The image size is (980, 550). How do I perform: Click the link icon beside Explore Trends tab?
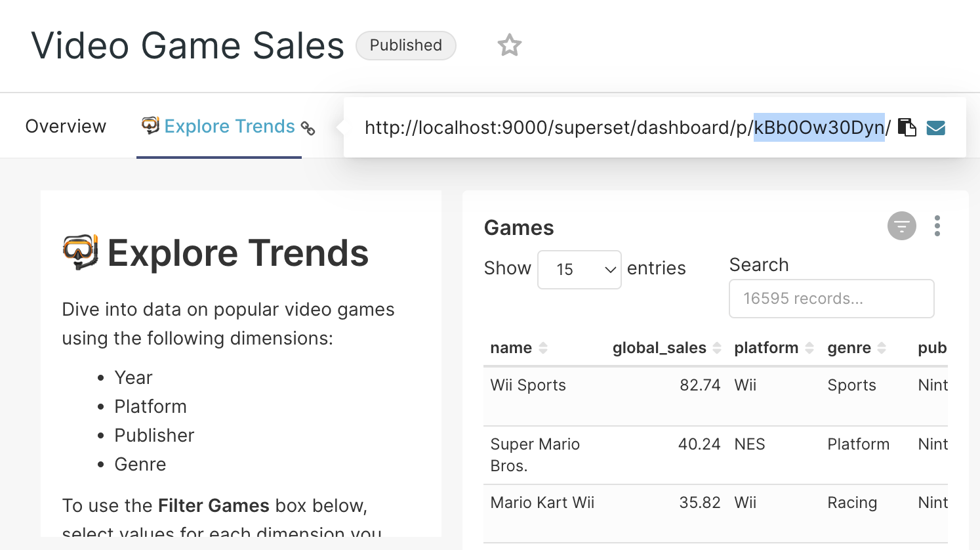[308, 128]
